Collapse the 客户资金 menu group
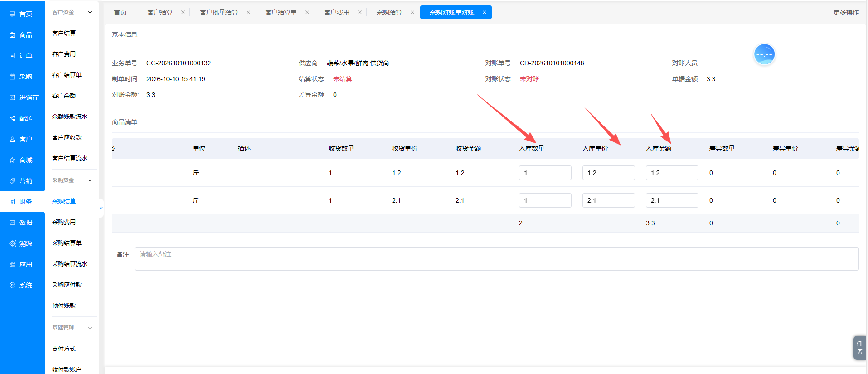 tap(90, 12)
